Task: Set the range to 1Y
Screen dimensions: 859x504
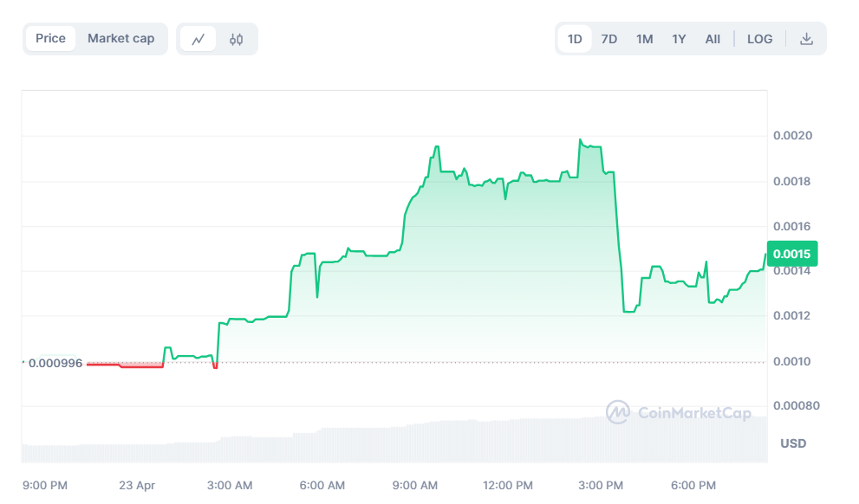Action: pyautogui.click(x=679, y=39)
